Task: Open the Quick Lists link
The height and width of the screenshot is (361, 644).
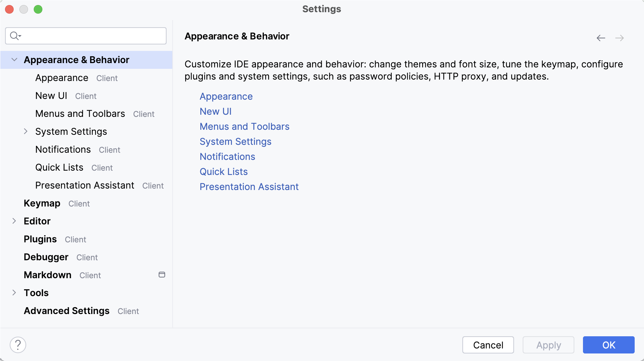Action: (223, 171)
